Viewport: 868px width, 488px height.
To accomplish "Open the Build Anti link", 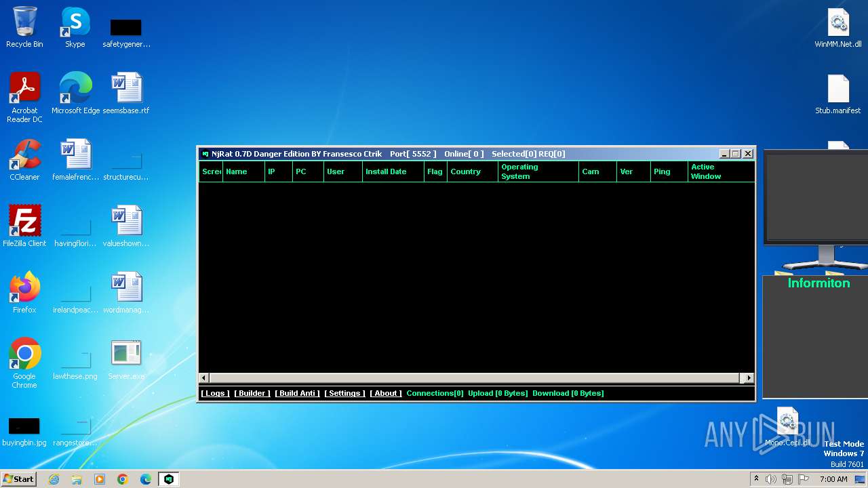I will (x=298, y=393).
